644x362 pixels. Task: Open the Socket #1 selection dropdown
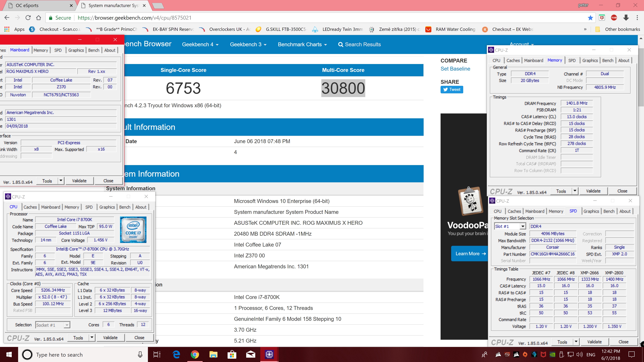tap(67, 325)
